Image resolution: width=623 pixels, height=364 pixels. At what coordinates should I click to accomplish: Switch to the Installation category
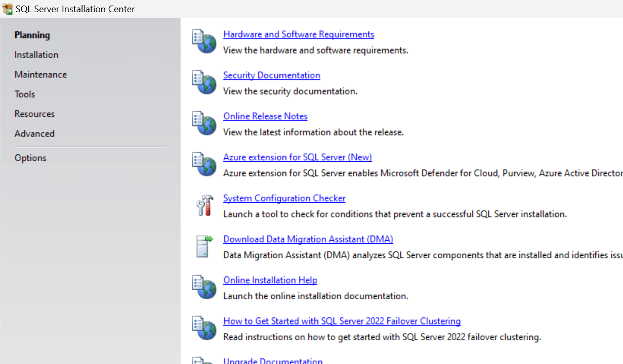[36, 55]
